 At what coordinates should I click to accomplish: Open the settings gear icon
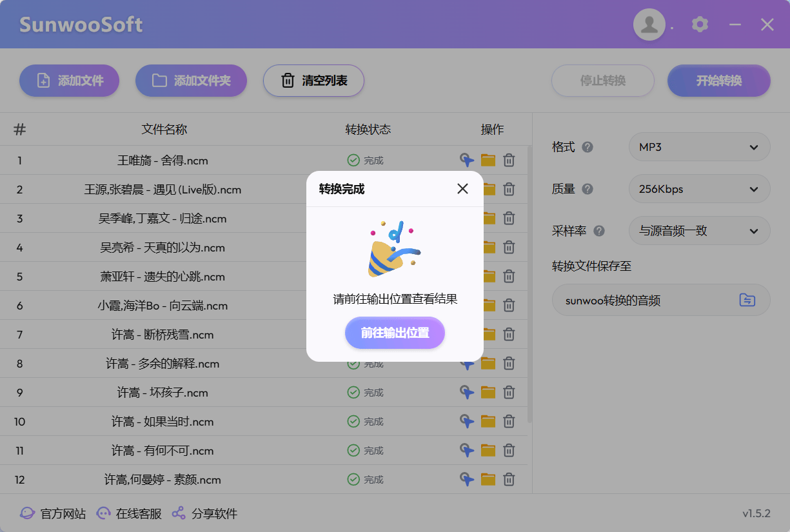click(700, 25)
